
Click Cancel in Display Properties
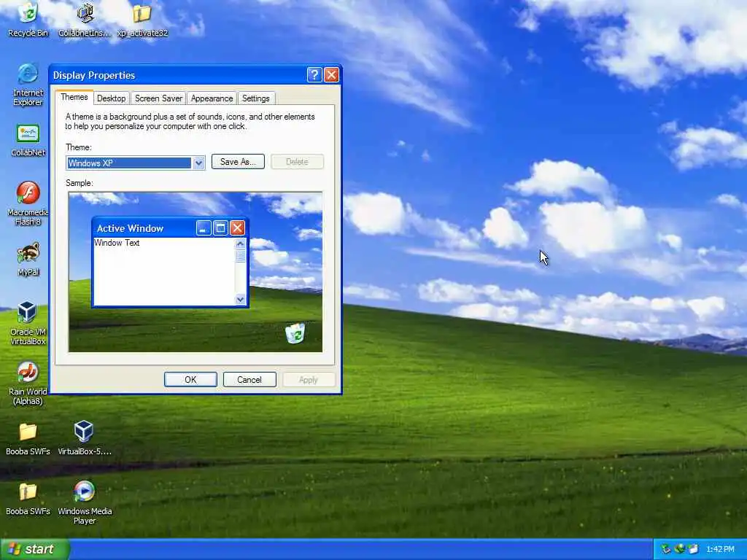coord(249,379)
